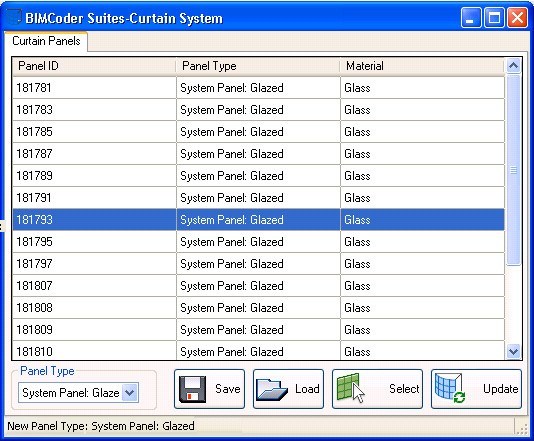The image size is (534, 441).
Task: Select panel row 181807
Action: [258, 286]
